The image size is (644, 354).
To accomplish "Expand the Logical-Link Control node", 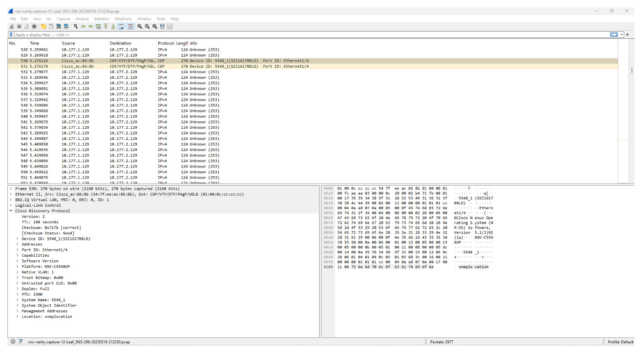I will coord(11,205).
